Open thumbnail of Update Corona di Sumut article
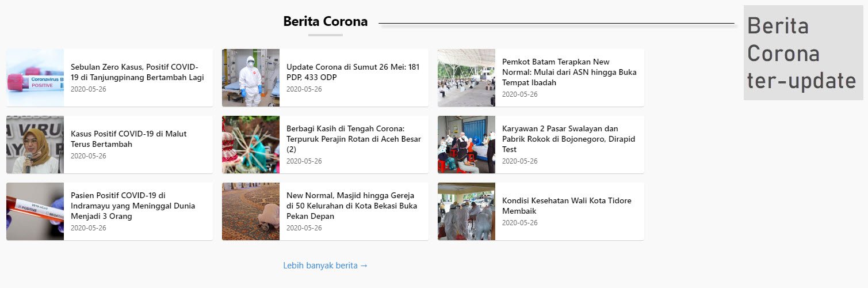The image size is (868, 288). (251, 78)
